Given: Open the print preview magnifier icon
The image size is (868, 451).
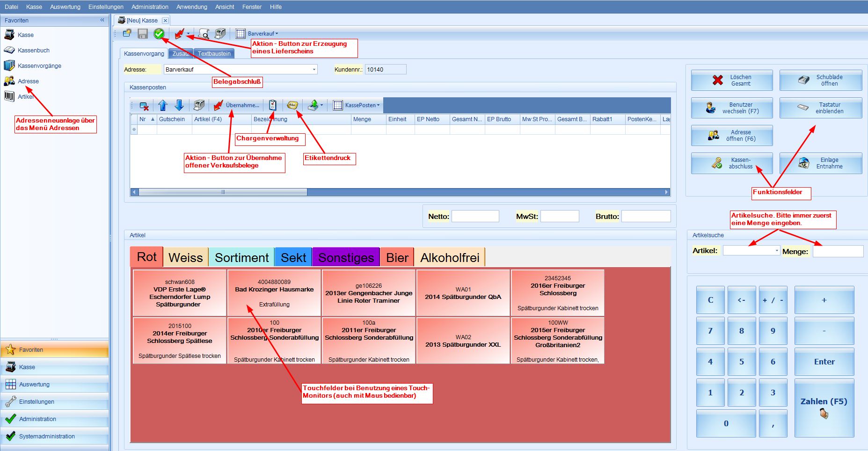Looking at the screenshot, I should [204, 34].
